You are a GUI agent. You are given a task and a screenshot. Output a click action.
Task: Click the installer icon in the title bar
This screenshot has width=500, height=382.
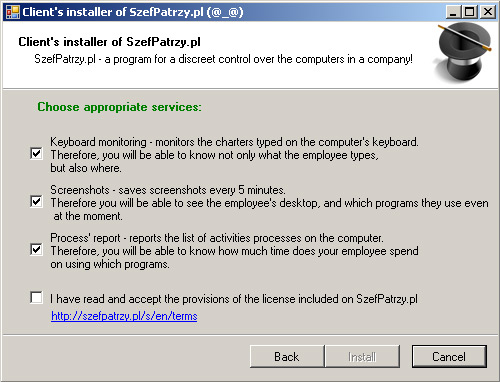pyautogui.click(x=13, y=12)
